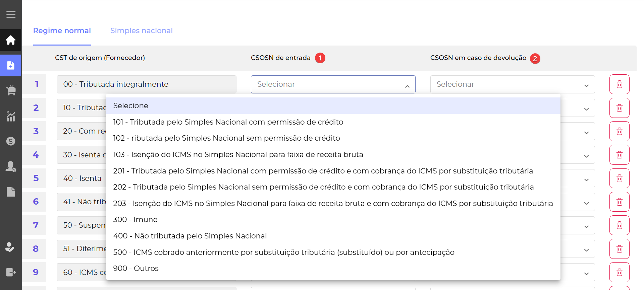The width and height of the screenshot is (644, 290).
Task: Click red badge 2 beside devolução header
Action: [x=535, y=58]
